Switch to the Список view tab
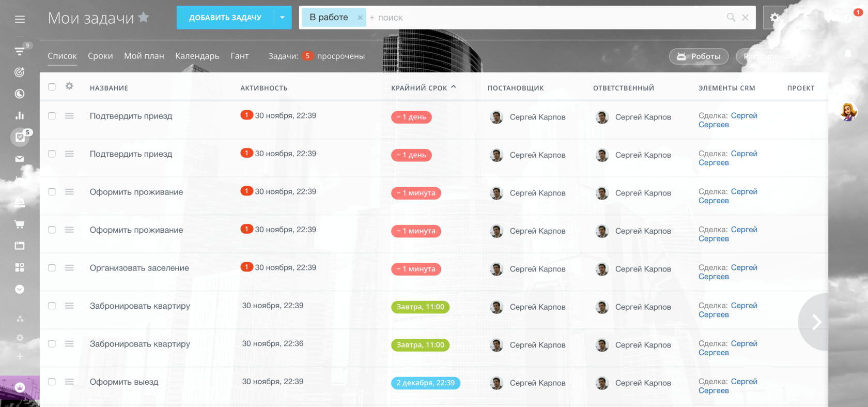The height and width of the screenshot is (407, 868). click(62, 56)
